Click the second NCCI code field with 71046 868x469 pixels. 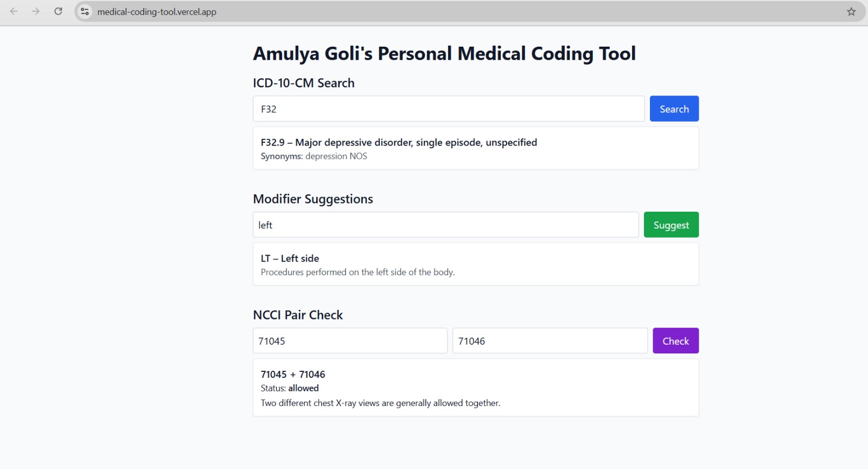click(x=550, y=340)
